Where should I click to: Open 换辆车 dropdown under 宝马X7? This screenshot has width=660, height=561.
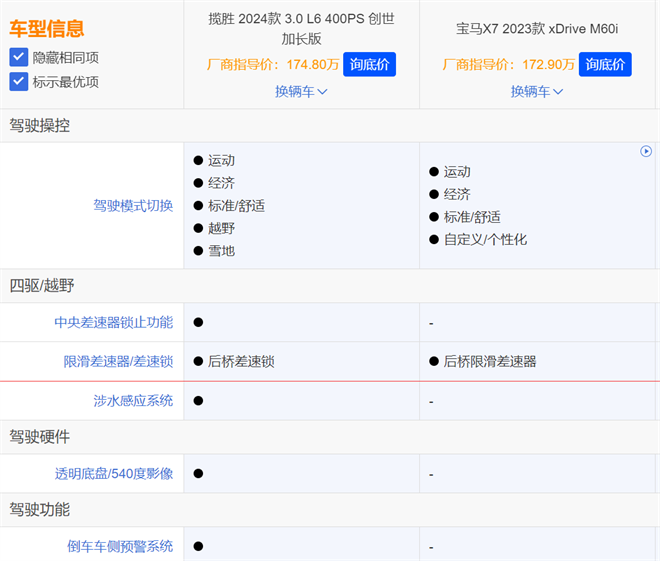[x=537, y=91]
